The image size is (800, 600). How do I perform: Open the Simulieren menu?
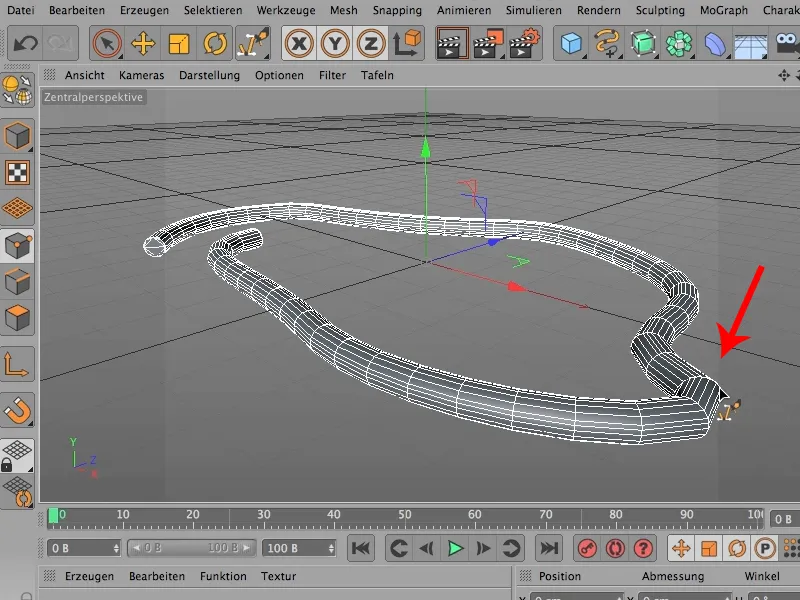point(534,10)
